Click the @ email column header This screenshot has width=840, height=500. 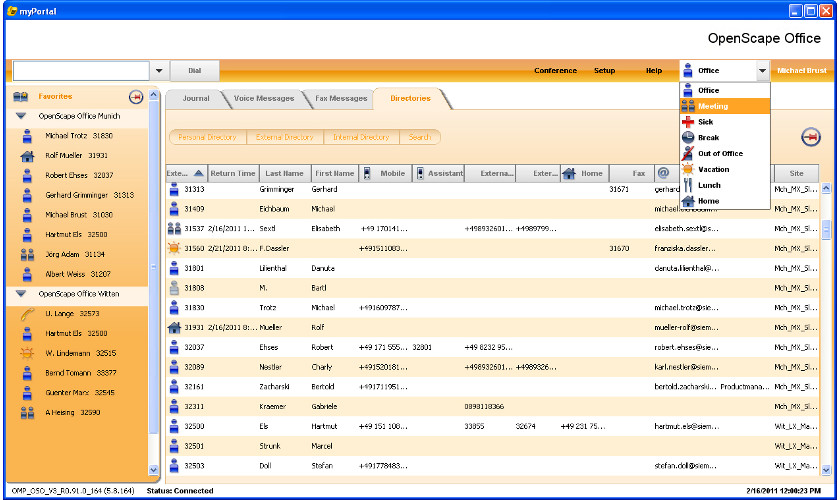tap(663, 173)
